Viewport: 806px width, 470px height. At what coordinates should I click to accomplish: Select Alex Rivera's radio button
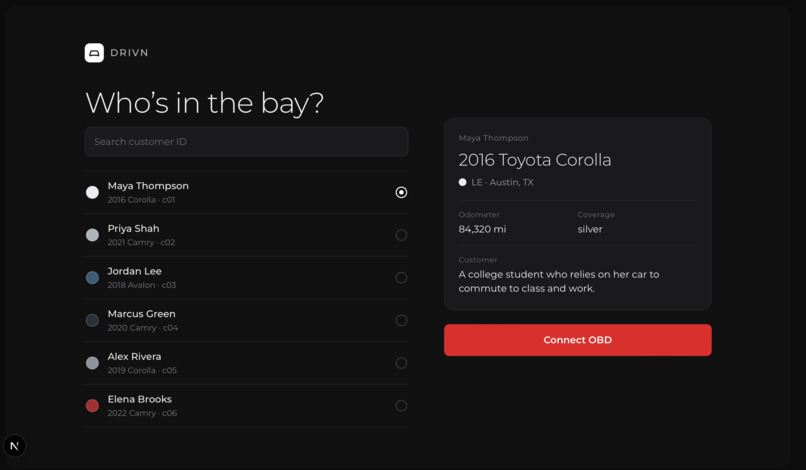coord(401,363)
